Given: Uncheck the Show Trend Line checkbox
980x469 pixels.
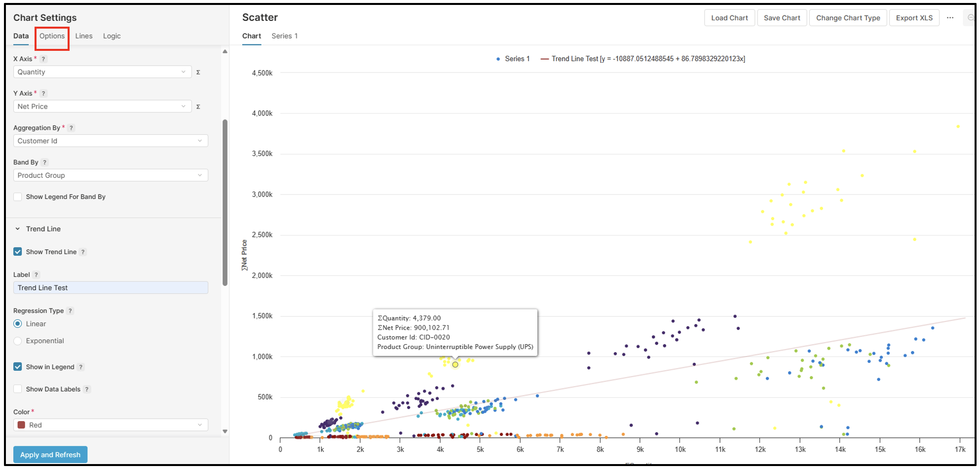Looking at the screenshot, I should coord(18,252).
